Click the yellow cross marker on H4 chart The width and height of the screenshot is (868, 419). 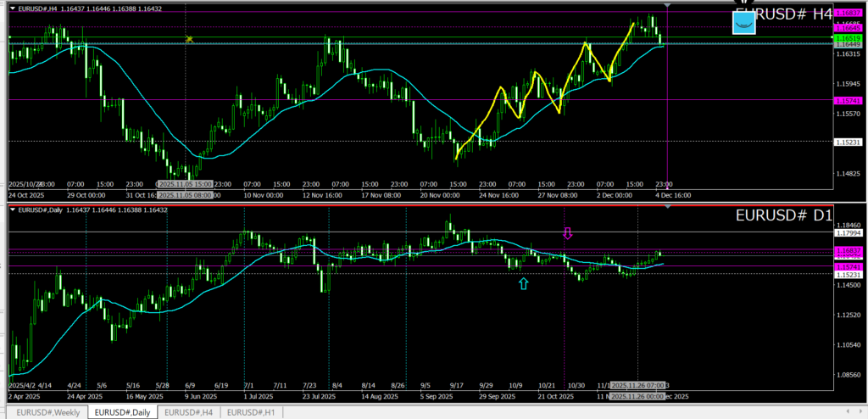tap(190, 39)
